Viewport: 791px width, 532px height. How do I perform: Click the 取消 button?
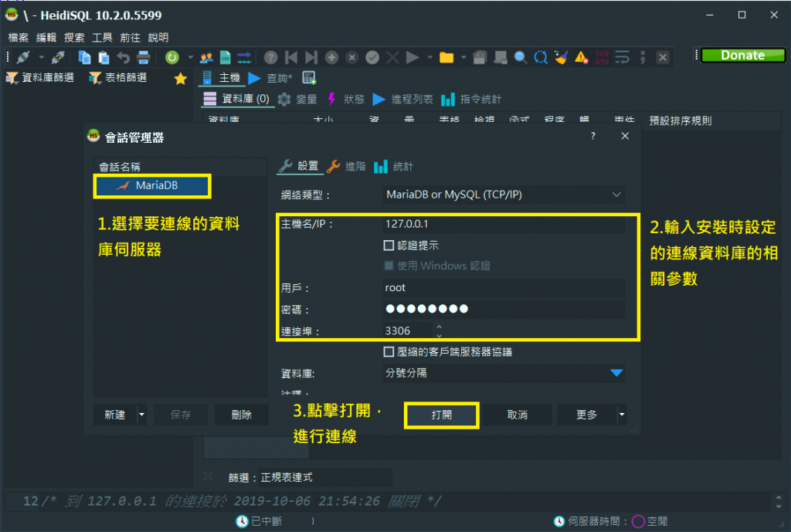click(x=517, y=415)
